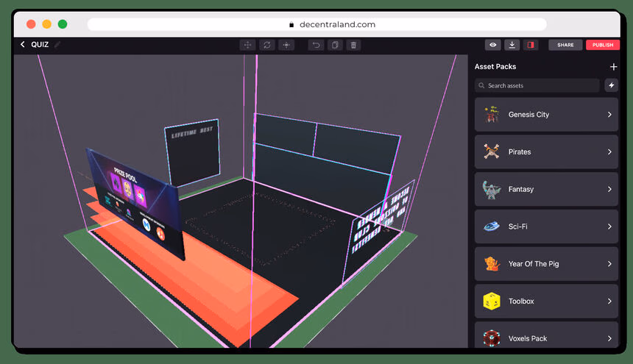Select the LIFETIME BEST board in scene

192,152
